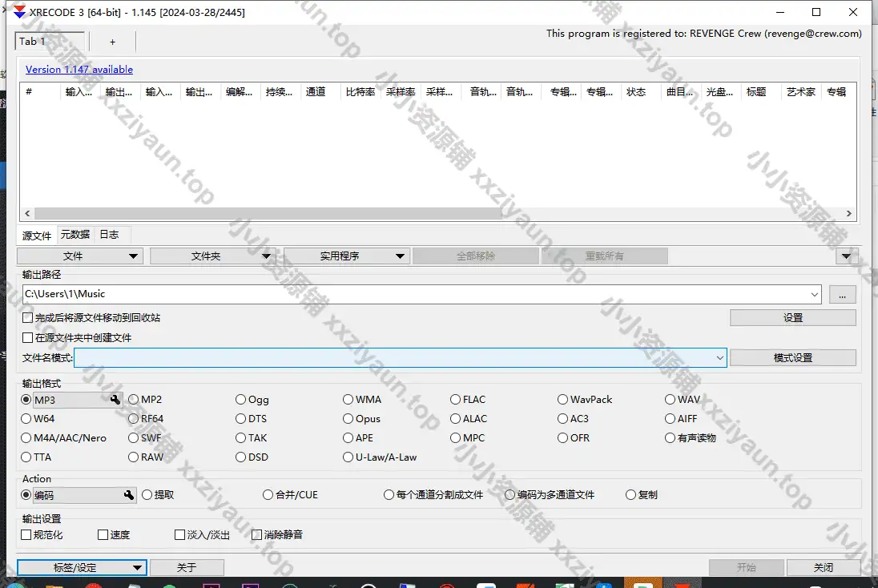Select the FLAC output format
Screen dimensions: 878x588
click(x=456, y=400)
